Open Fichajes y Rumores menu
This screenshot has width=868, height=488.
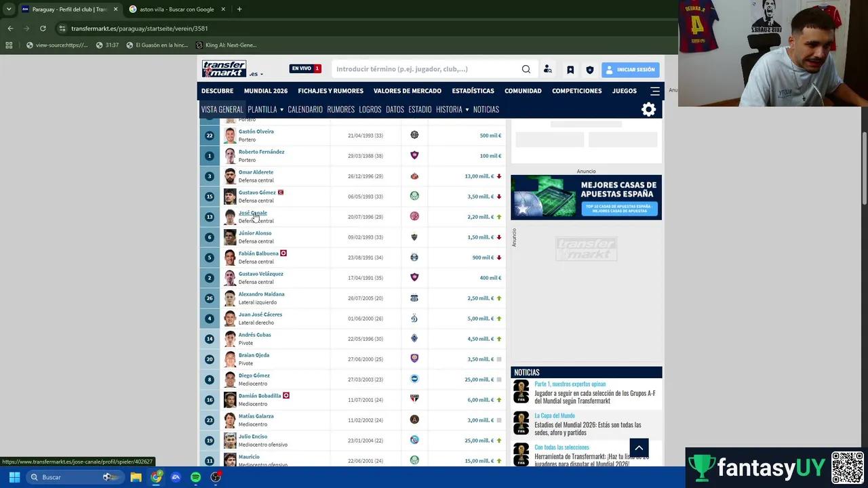click(330, 91)
